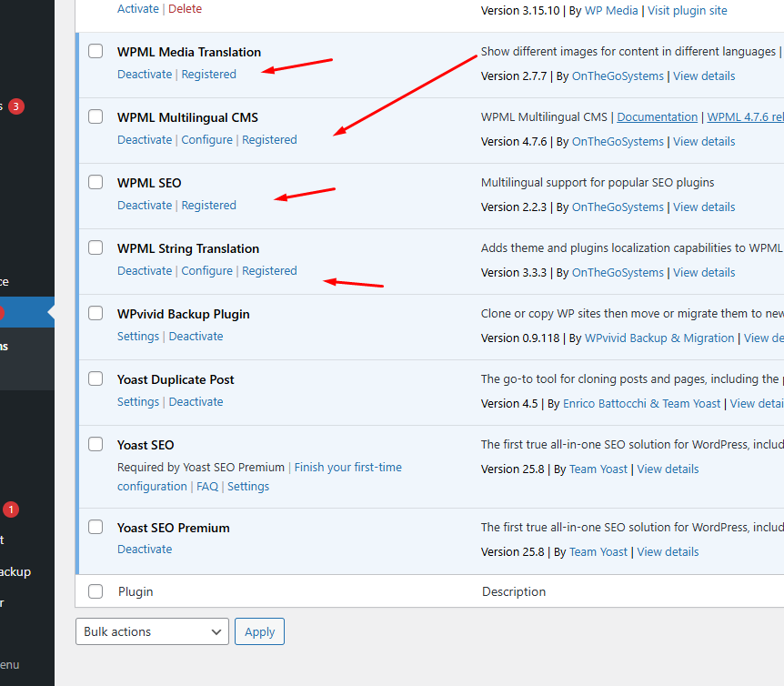Image resolution: width=784 pixels, height=686 pixels.
Task: Open Configure for WPML String Translation
Action: click(207, 270)
